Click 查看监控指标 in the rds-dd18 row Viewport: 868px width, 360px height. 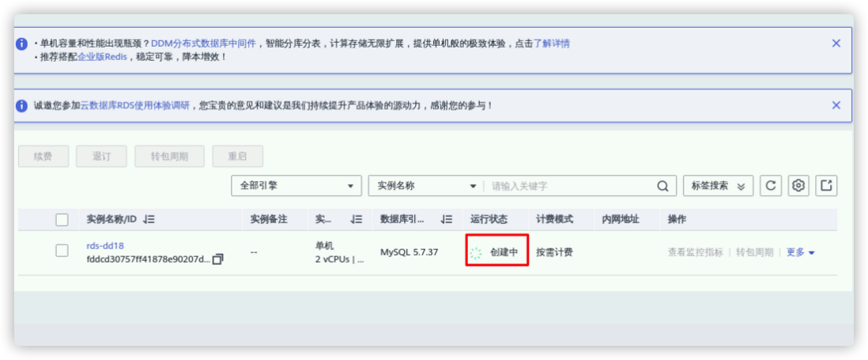point(696,252)
